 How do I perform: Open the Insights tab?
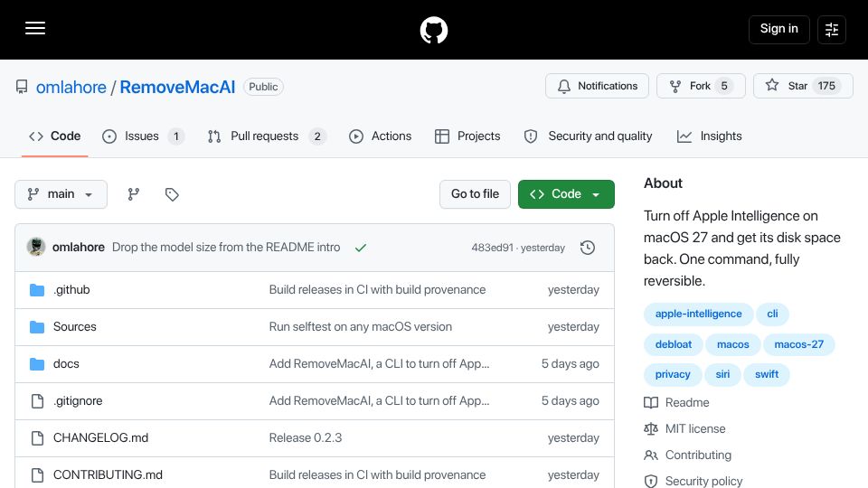709,136
